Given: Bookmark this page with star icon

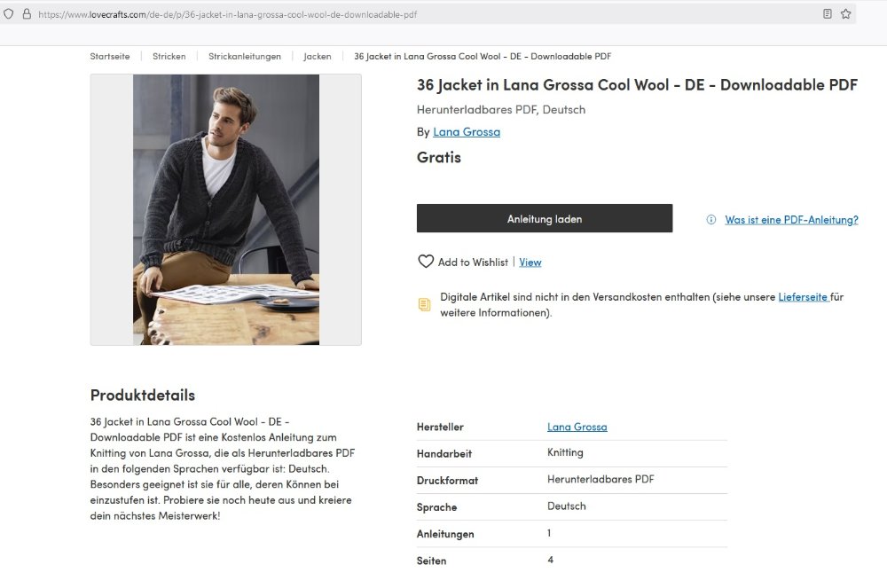Looking at the screenshot, I should coord(845,13).
